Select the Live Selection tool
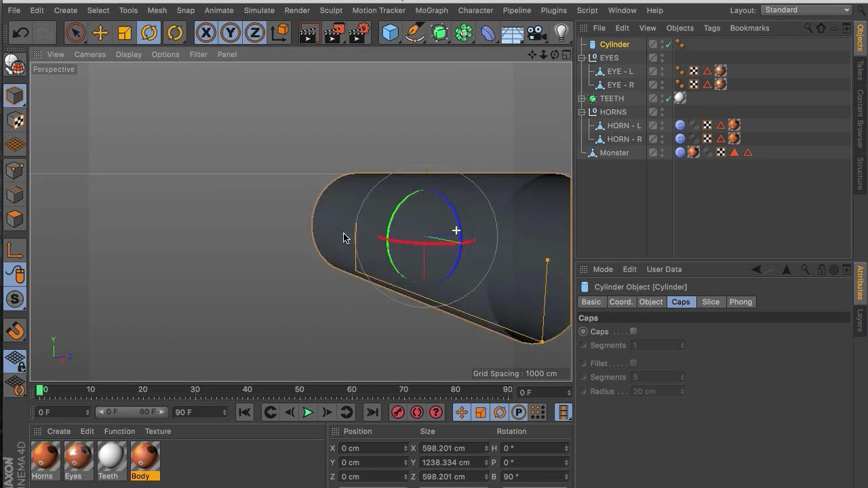Image resolution: width=868 pixels, height=488 pixels. pos(75,33)
